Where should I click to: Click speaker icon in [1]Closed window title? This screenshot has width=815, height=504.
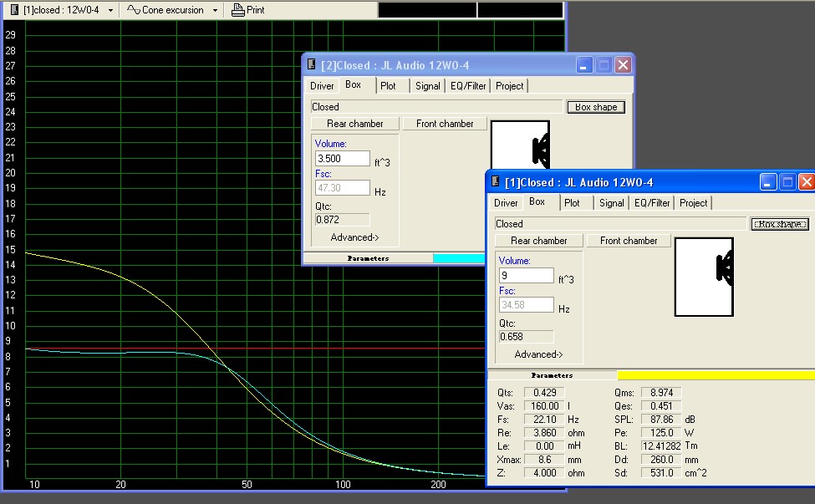click(x=496, y=181)
